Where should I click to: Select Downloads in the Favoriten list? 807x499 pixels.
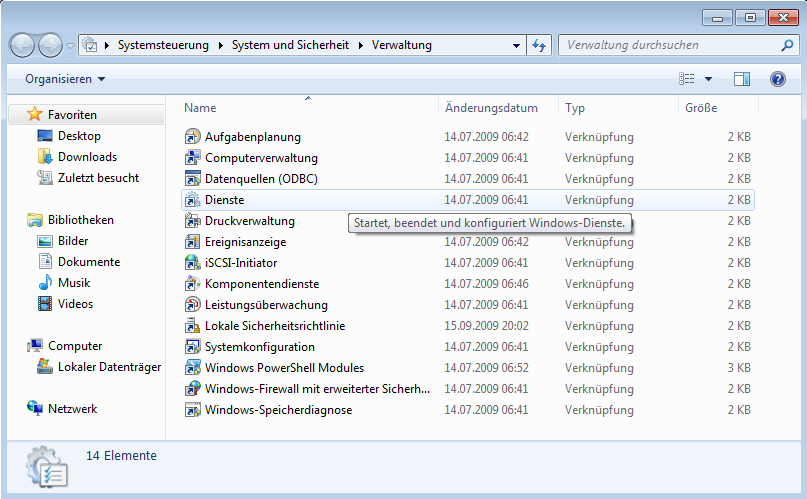[87, 157]
